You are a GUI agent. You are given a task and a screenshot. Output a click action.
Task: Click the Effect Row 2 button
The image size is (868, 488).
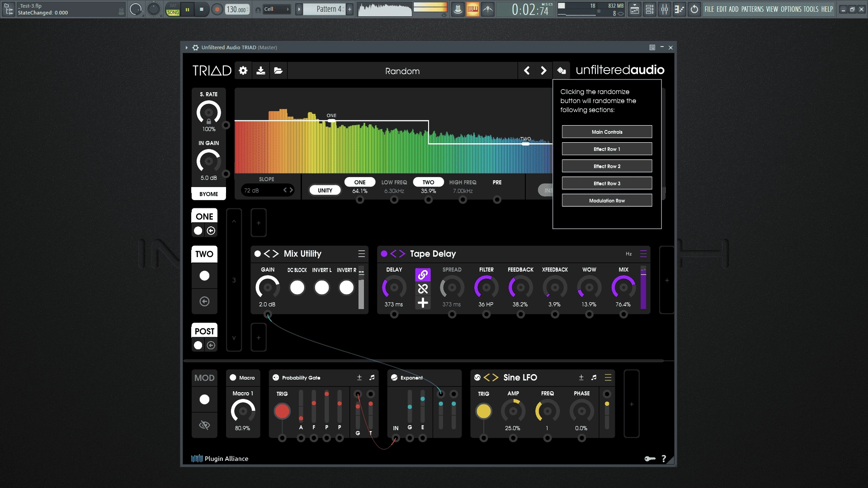click(607, 166)
